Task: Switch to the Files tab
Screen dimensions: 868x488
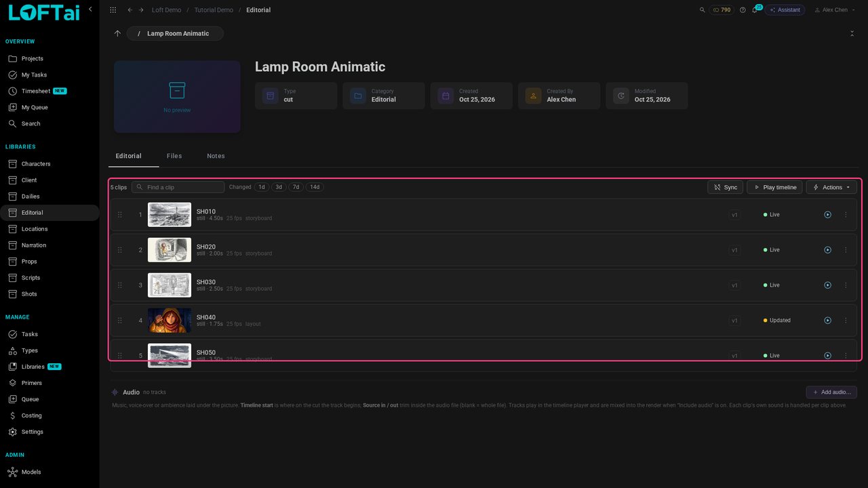Action: (x=174, y=156)
